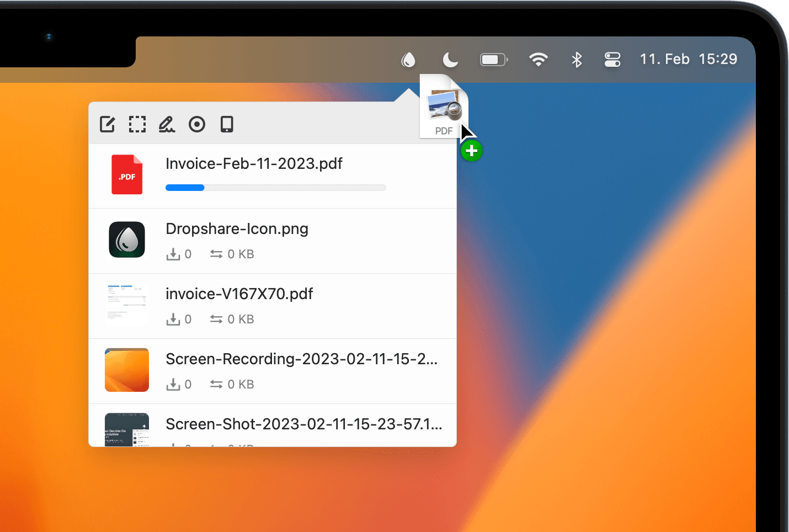Select the area screenshot capture tool
The image size is (789, 532).
137,124
